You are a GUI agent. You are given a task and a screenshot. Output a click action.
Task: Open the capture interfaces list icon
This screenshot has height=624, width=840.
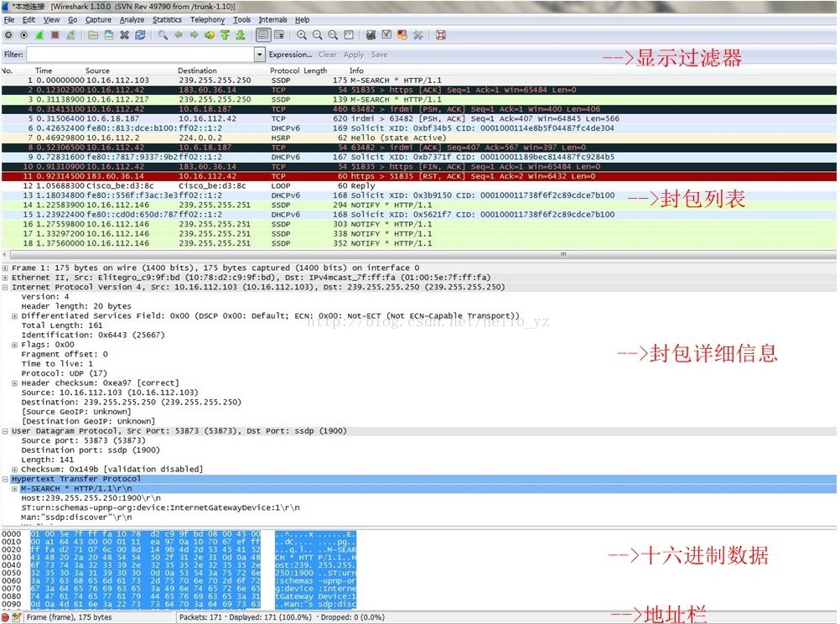click(8, 35)
